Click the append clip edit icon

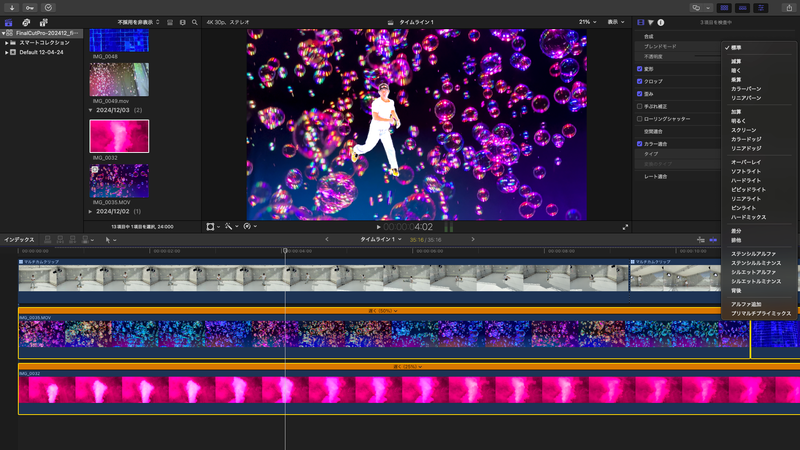pyautogui.click(x=72, y=240)
